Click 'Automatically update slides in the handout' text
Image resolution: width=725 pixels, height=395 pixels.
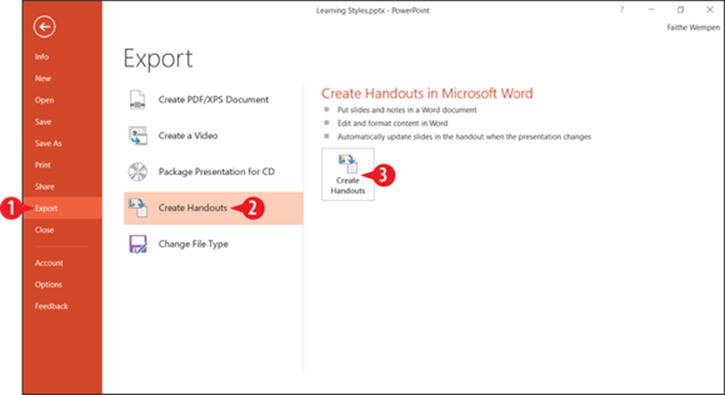coord(464,136)
